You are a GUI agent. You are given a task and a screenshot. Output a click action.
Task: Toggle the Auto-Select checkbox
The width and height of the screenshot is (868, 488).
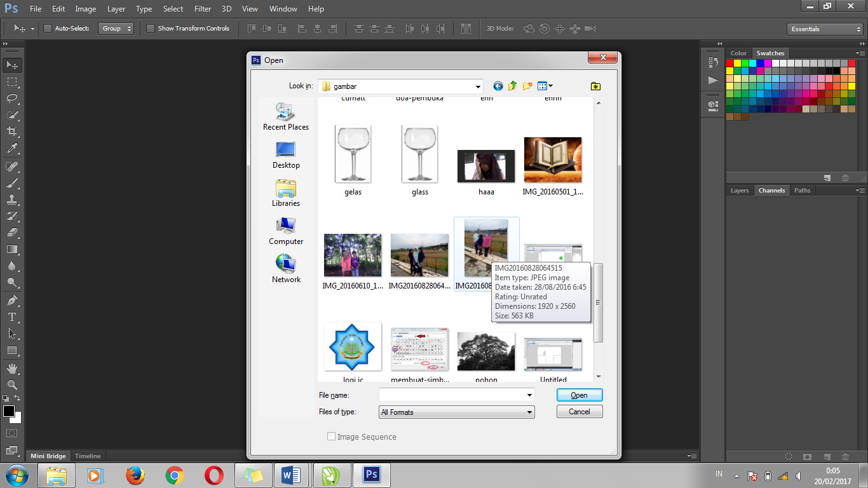tap(48, 29)
